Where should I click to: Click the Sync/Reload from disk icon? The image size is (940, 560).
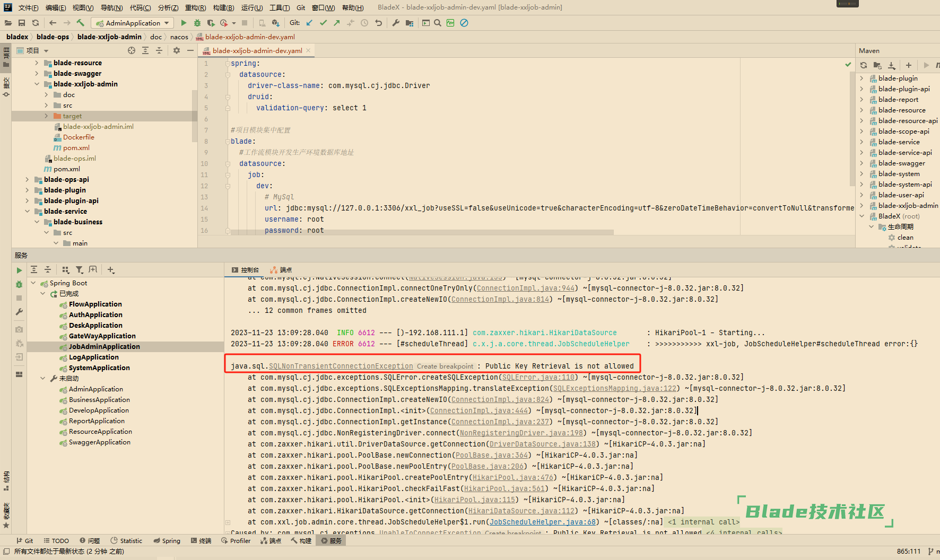tap(36, 23)
